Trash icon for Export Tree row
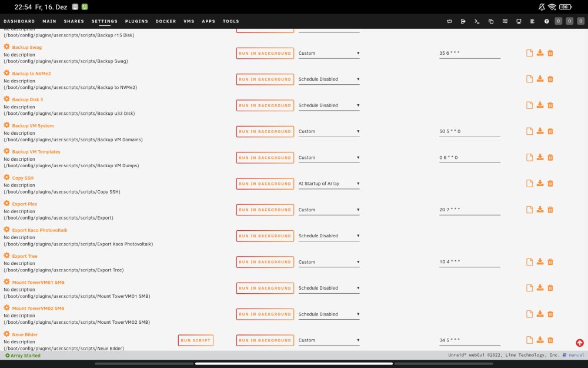588x368 pixels. coord(550,262)
